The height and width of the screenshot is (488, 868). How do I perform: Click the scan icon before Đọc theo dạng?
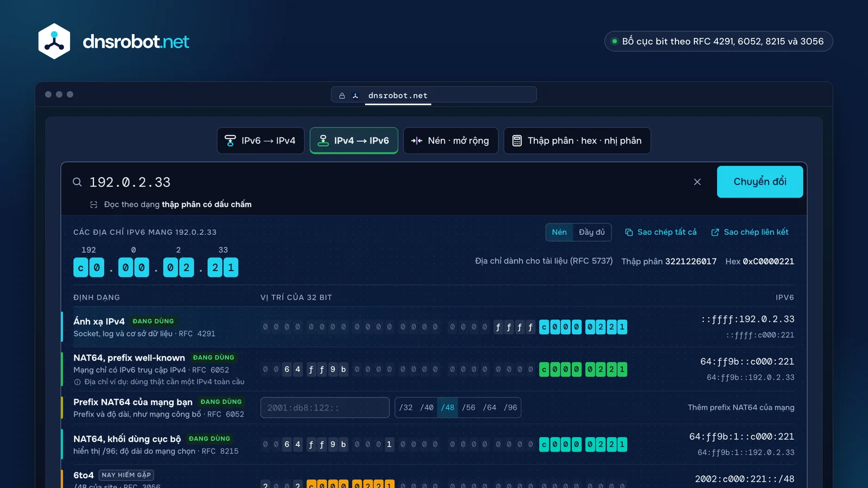pyautogui.click(x=94, y=204)
